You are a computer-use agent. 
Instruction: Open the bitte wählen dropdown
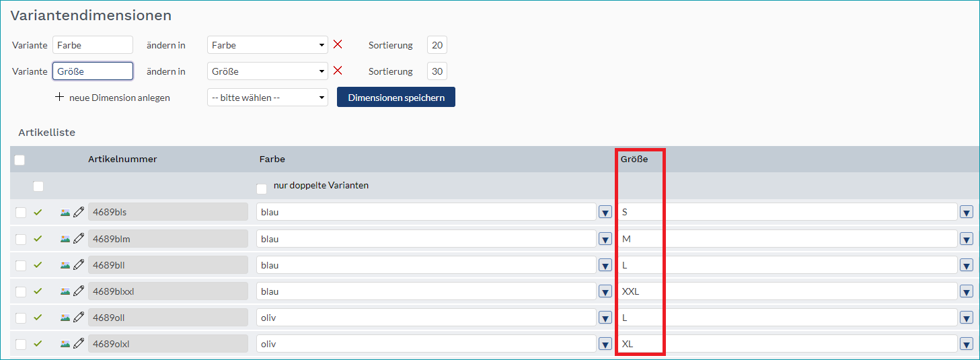coord(268,98)
